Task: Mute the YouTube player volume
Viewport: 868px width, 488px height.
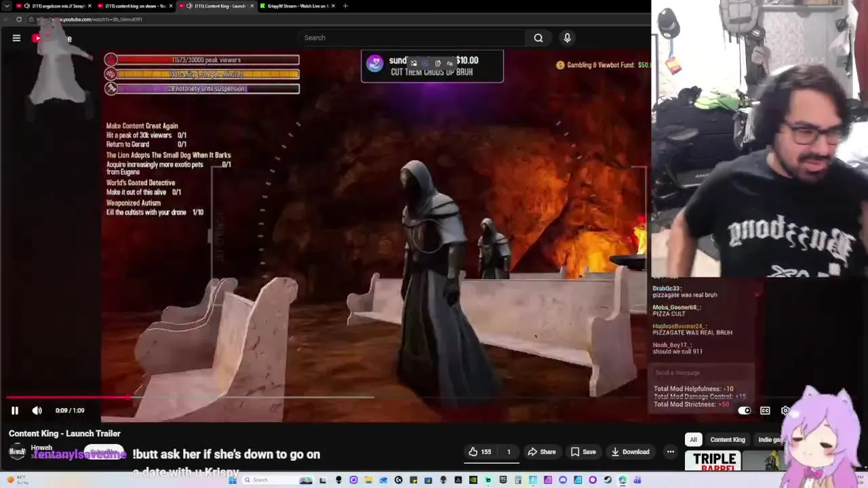Action: 37,410
